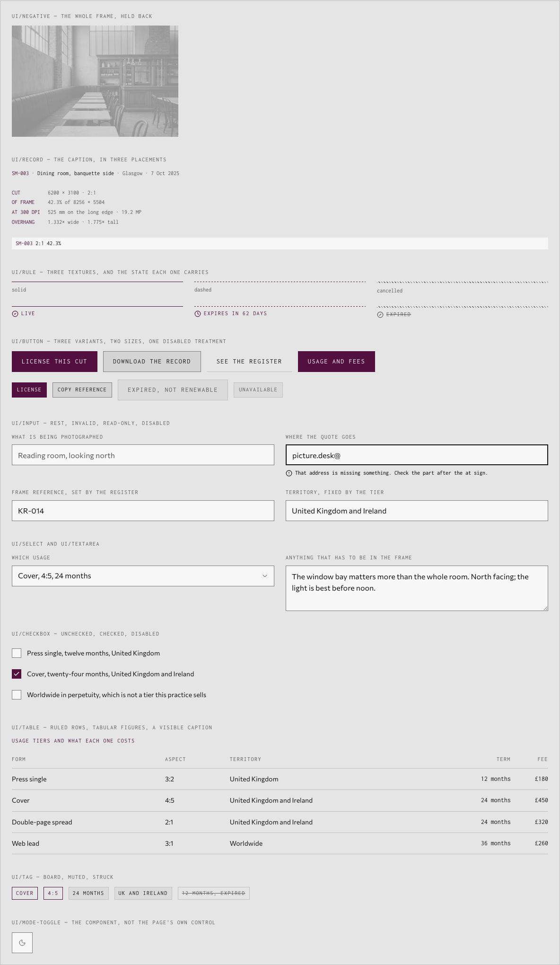Click the £450 fee in the Cover row

pyautogui.click(x=542, y=800)
